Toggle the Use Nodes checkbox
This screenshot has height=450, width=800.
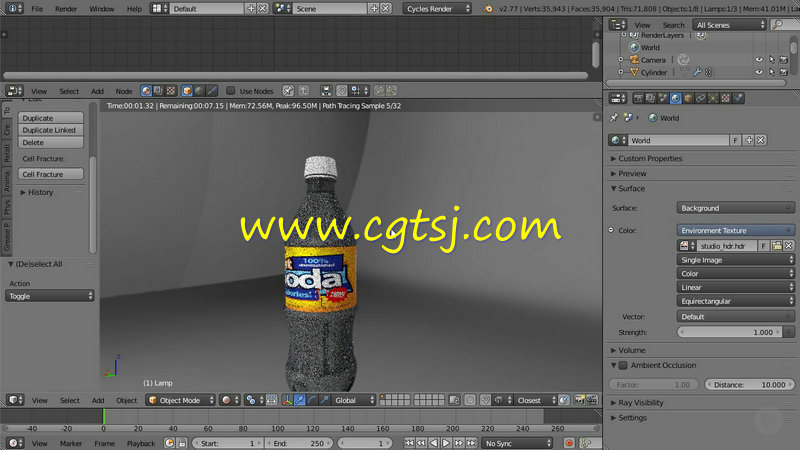coord(231,91)
